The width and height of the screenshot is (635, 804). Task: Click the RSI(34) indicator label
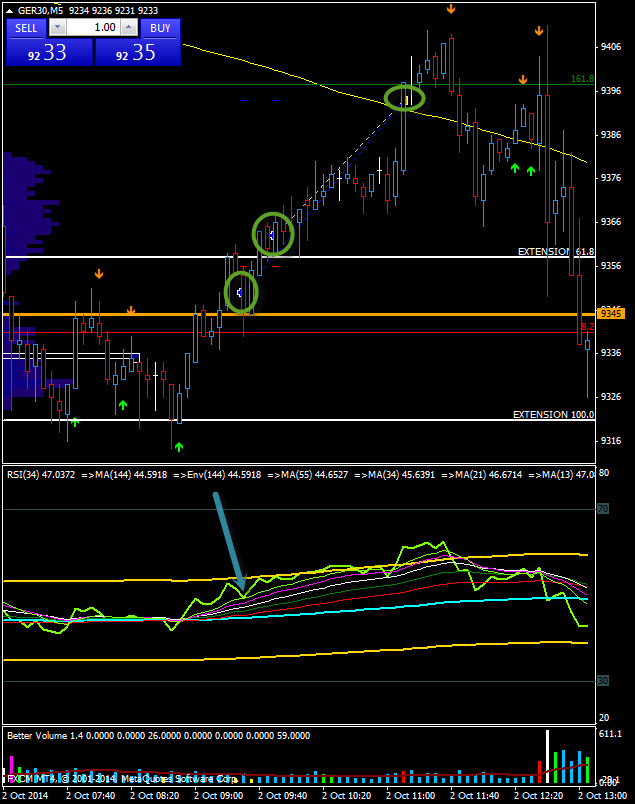[x=40, y=474]
